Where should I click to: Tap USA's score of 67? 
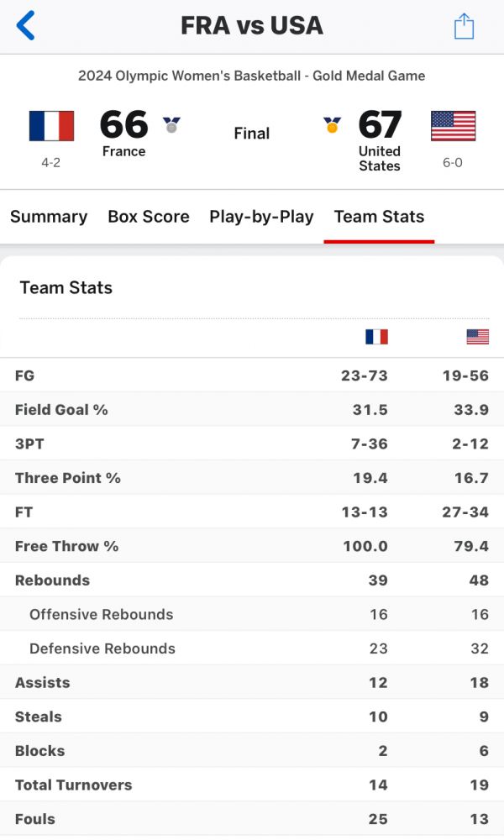pyautogui.click(x=380, y=124)
